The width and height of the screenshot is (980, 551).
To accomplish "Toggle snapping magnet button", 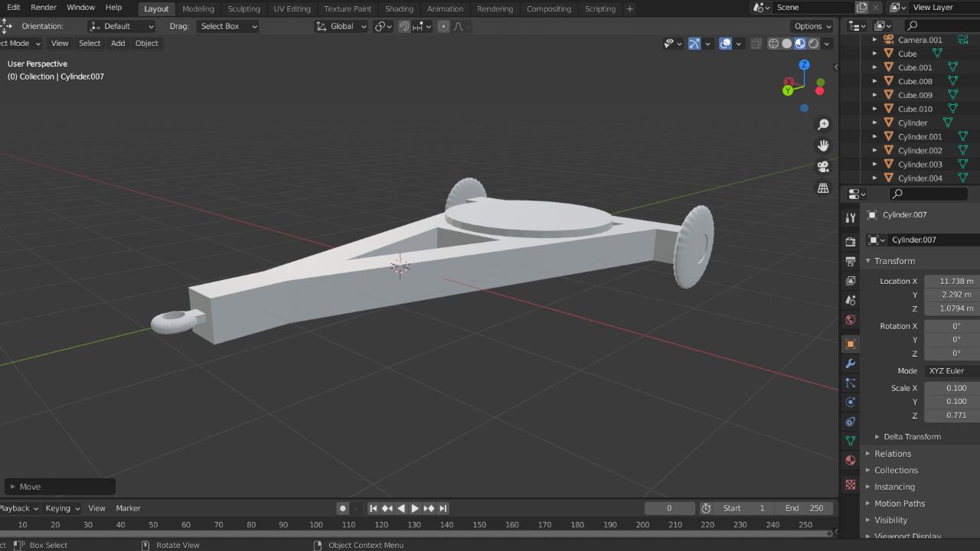I will click(x=404, y=26).
